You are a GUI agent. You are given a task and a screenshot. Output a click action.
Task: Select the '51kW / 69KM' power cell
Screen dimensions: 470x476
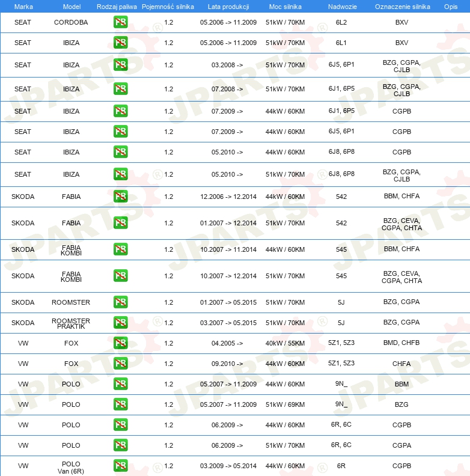coord(285,404)
